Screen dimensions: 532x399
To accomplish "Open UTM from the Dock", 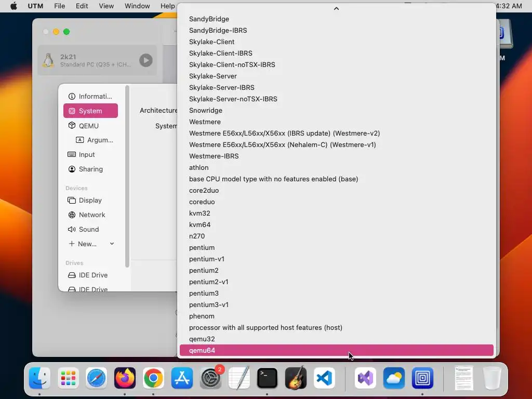I will [x=422, y=378].
